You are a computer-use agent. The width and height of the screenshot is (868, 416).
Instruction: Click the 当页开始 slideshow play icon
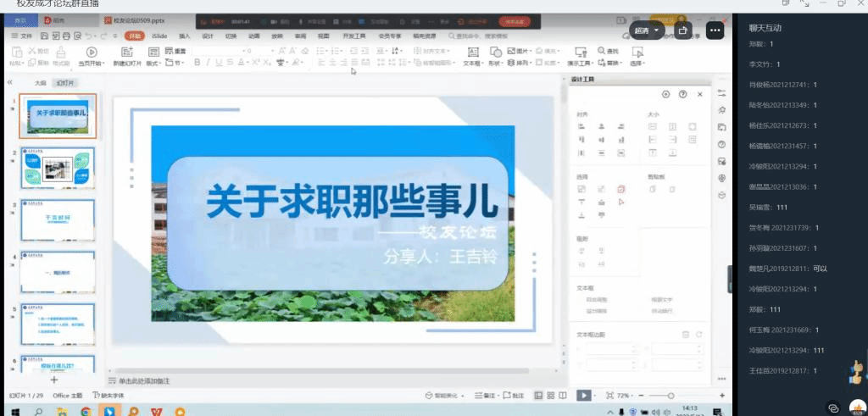pos(91,53)
